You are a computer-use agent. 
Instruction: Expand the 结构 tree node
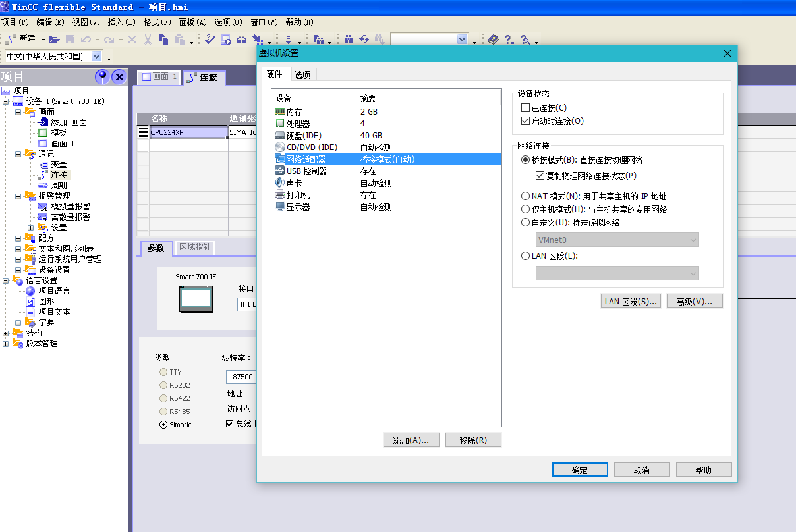6,333
